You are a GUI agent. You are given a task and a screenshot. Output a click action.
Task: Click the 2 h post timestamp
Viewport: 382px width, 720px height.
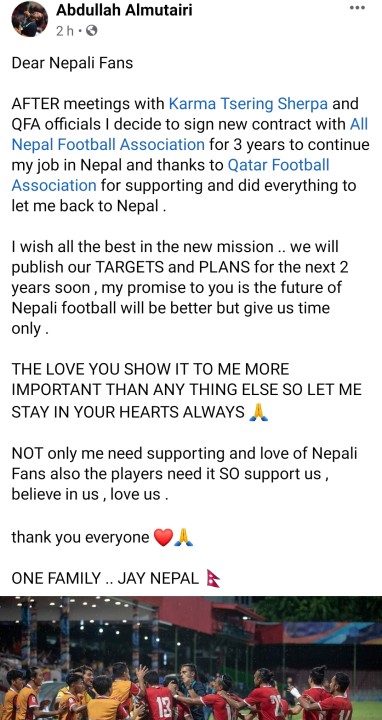tap(65, 31)
